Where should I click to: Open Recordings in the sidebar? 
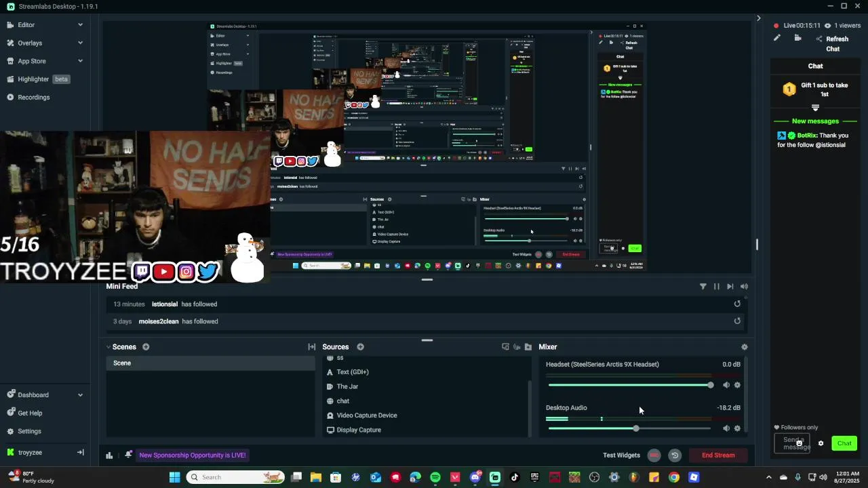34,97
